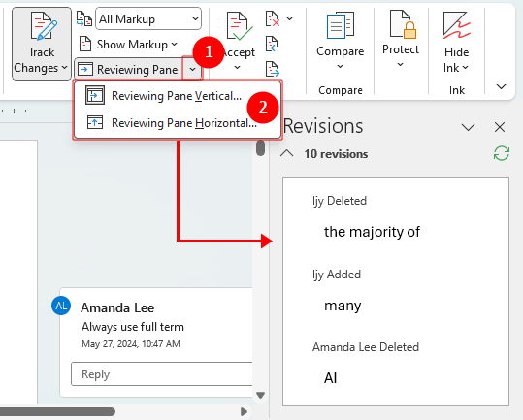Click the Display for Review icon
The width and height of the screenshot is (523, 420).
point(84,18)
